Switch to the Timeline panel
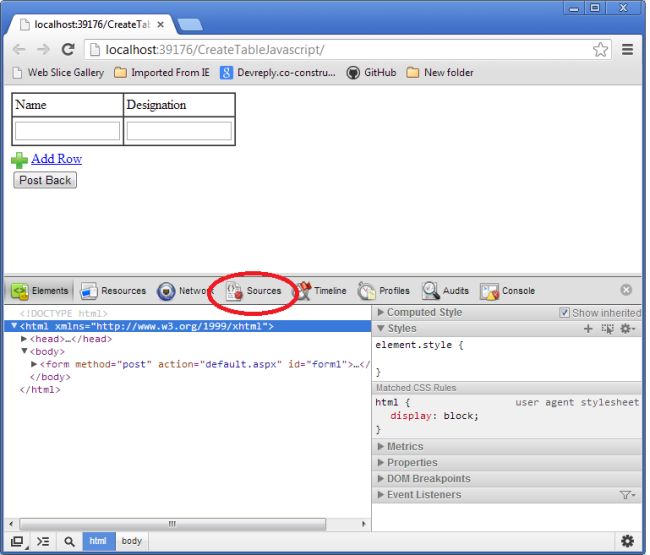The width and height of the screenshot is (650, 555). (322, 291)
